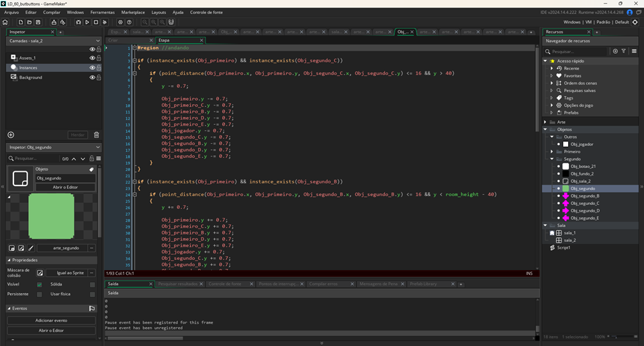Hide the Background layer
The height and width of the screenshot is (346, 644).
coord(93,77)
